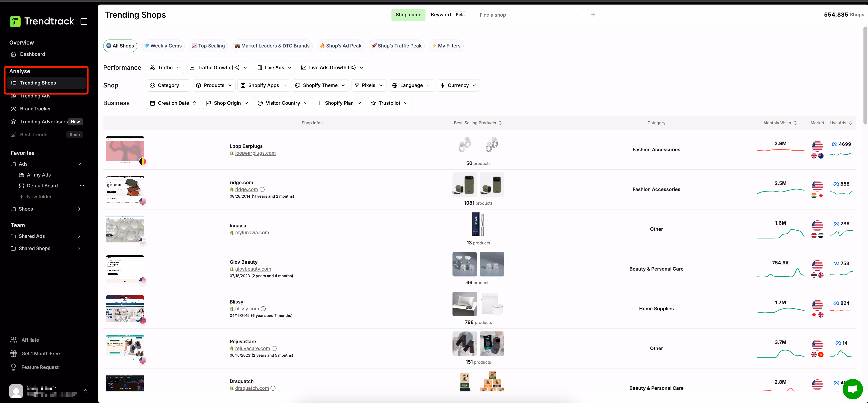Open the Dashboard from the sidebar
Image resolution: width=868 pixels, height=403 pixels.
tap(32, 54)
